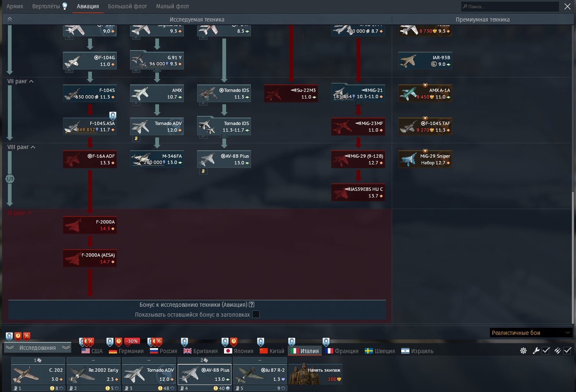Select the F-16A ADF vehicle card

pos(90,159)
